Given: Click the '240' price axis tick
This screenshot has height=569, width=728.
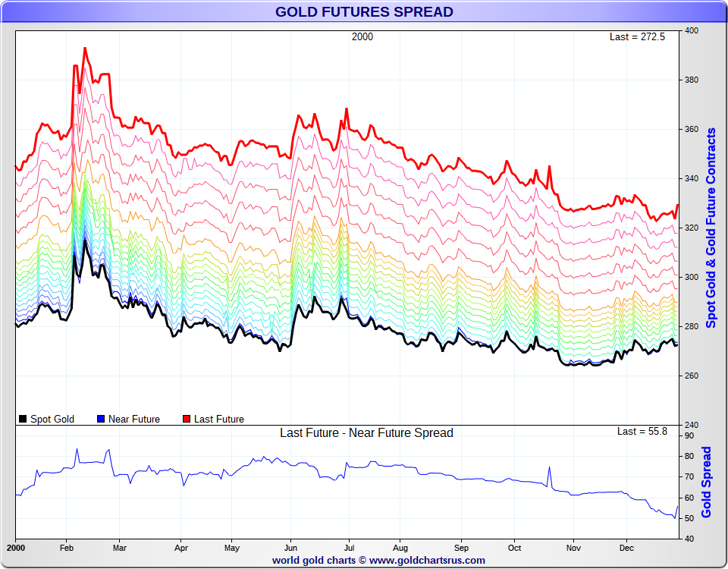Looking at the screenshot, I should tap(692, 425).
